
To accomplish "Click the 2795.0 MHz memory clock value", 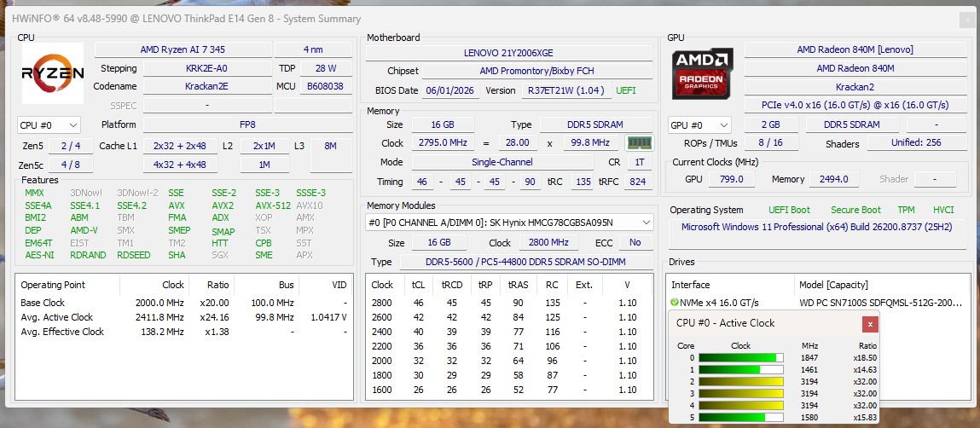I will pyautogui.click(x=443, y=143).
